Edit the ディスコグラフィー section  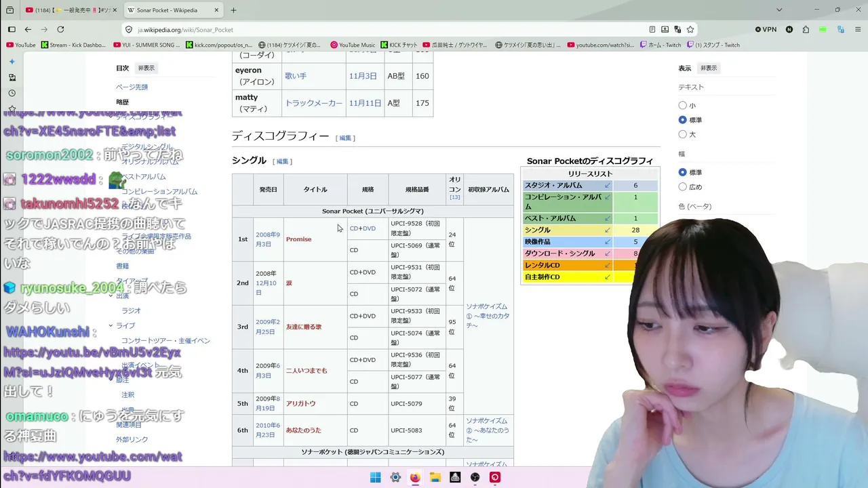(345, 138)
